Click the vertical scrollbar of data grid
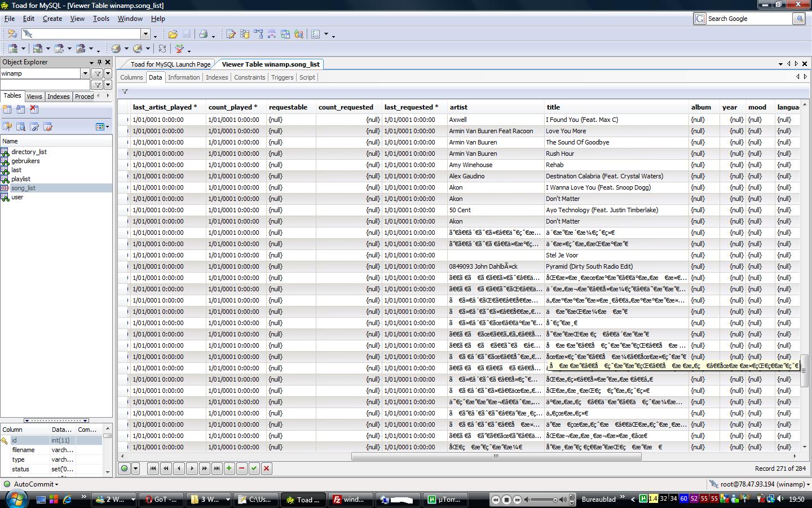812x508 pixels. coord(805,371)
